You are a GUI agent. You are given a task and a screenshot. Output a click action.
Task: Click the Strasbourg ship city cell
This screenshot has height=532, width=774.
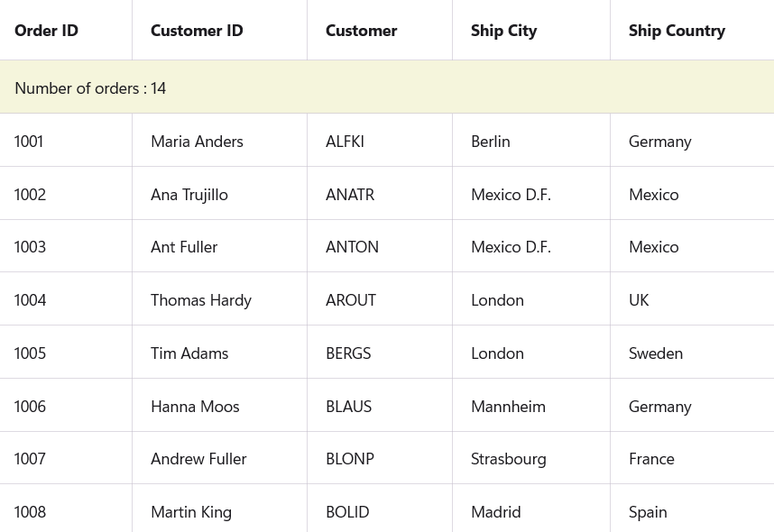pyautogui.click(x=509, y=459)
